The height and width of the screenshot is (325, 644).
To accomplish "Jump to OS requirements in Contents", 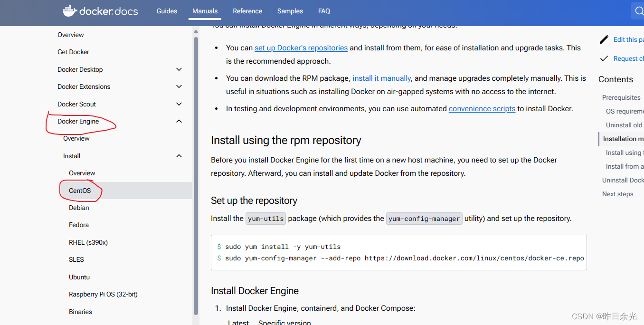I will [625, 111].
